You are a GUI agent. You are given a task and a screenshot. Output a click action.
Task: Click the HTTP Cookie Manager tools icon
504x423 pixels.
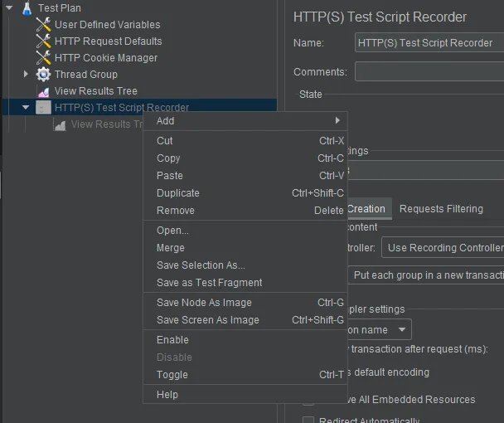[43, 58]
